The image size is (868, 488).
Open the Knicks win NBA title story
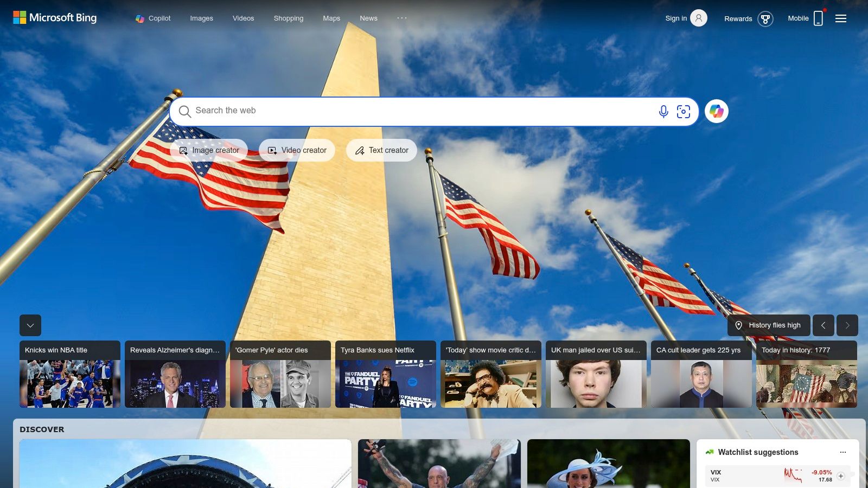tap(70, 374)
